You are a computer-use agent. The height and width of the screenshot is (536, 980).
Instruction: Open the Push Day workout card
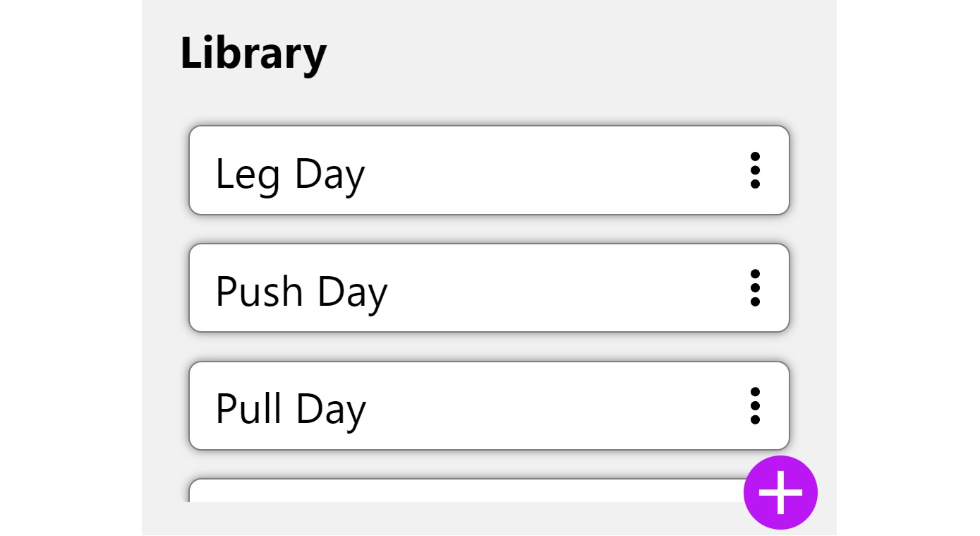click(x=489, y=288)
